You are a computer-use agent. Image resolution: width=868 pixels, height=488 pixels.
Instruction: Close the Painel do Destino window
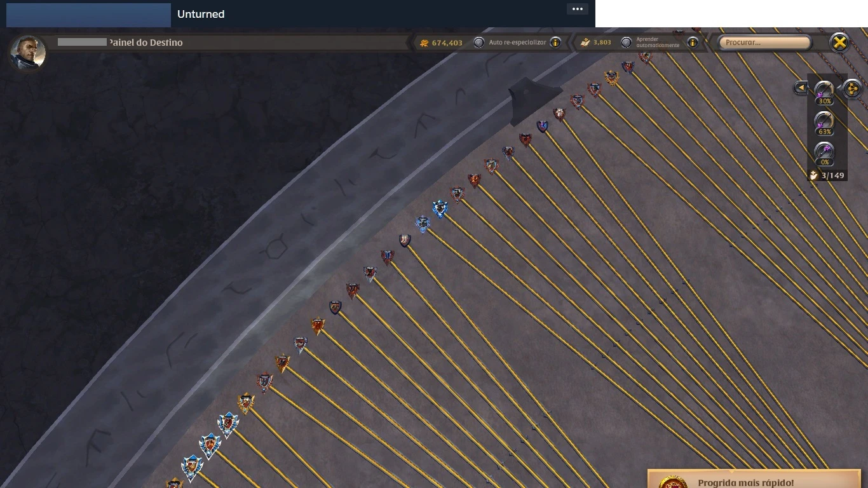(839, 43)
